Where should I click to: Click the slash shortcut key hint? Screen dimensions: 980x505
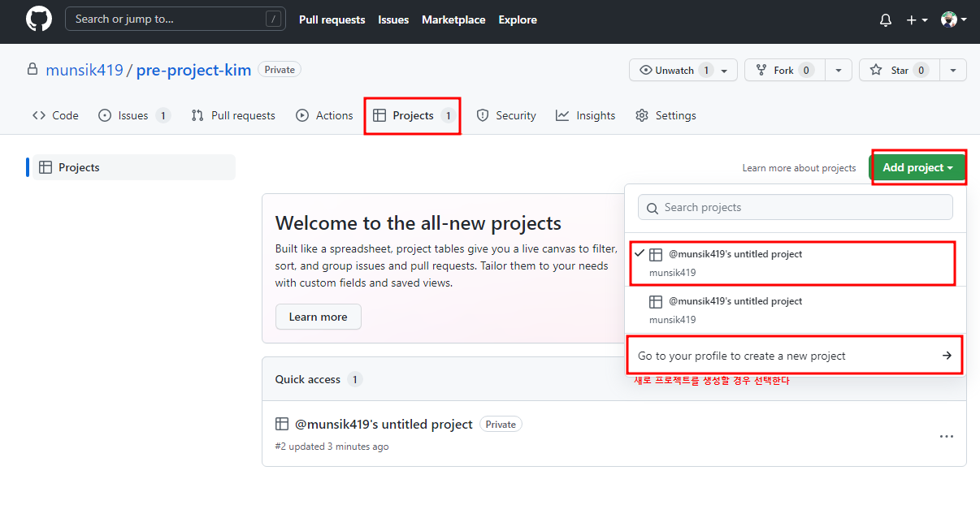tap(274, 19)
